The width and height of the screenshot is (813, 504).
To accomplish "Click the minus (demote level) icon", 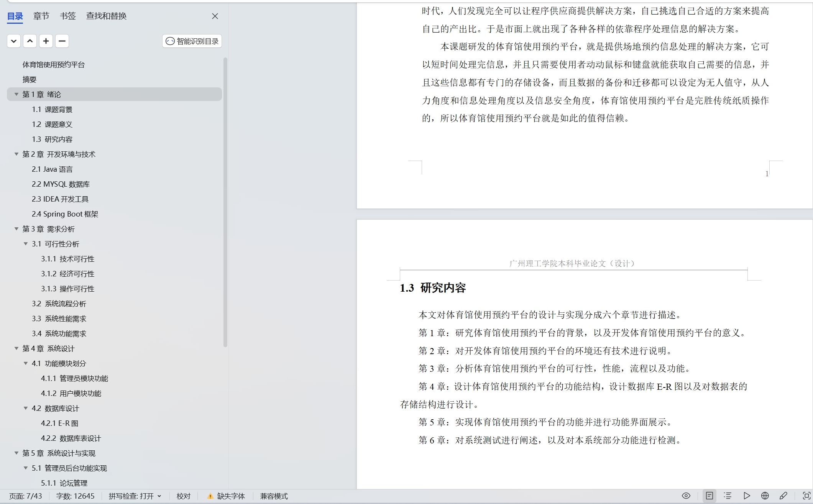I will point(62,41).
